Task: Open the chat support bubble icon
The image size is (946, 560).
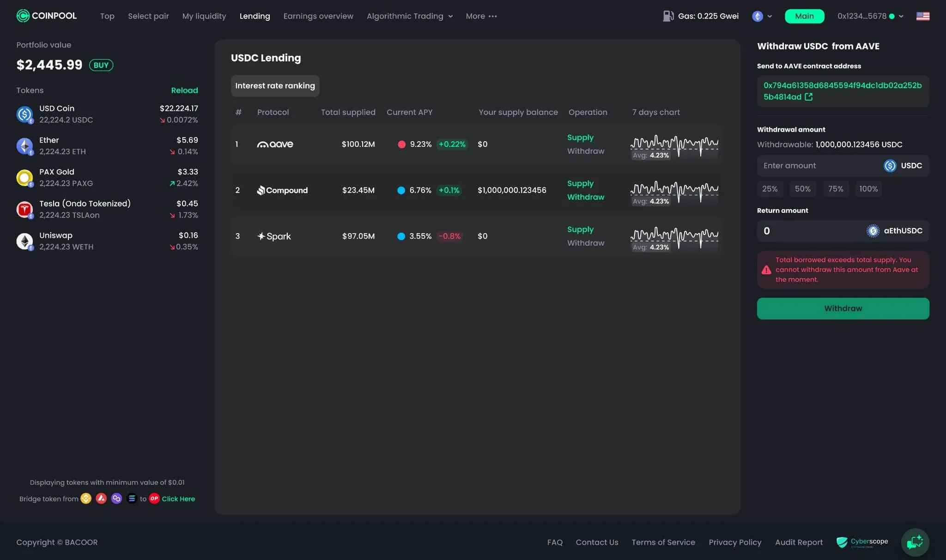Action: [915, 542]
